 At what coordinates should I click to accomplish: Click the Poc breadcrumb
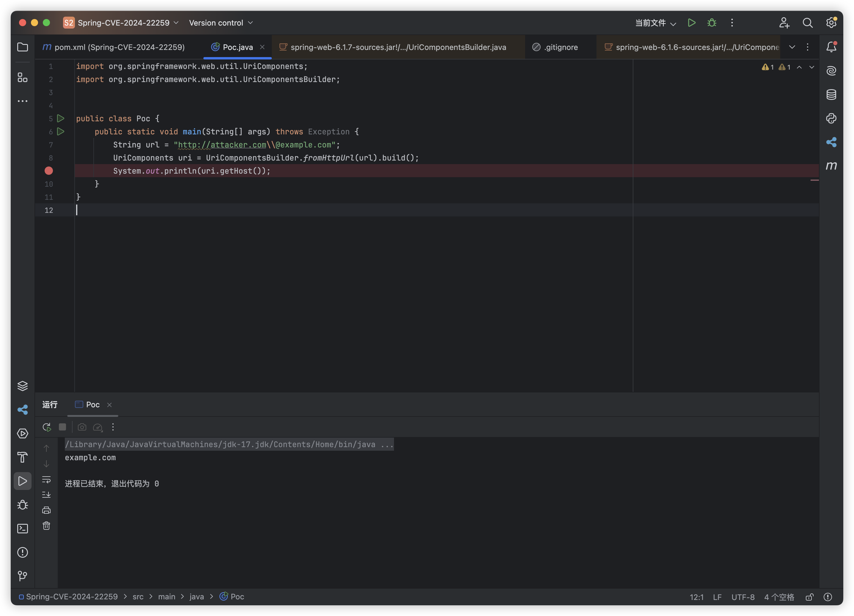coord(232,597)
